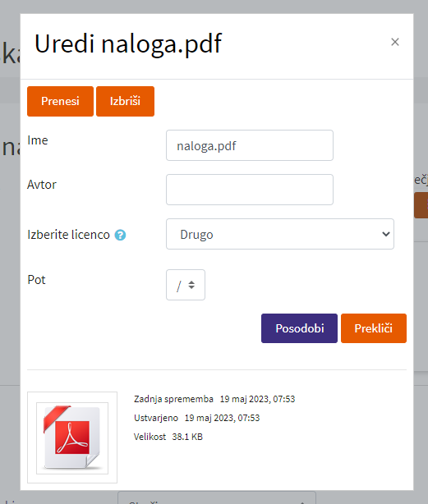Open the Pot path selector
This screenshot has width=428, height=504.
(x=186, y=285)
